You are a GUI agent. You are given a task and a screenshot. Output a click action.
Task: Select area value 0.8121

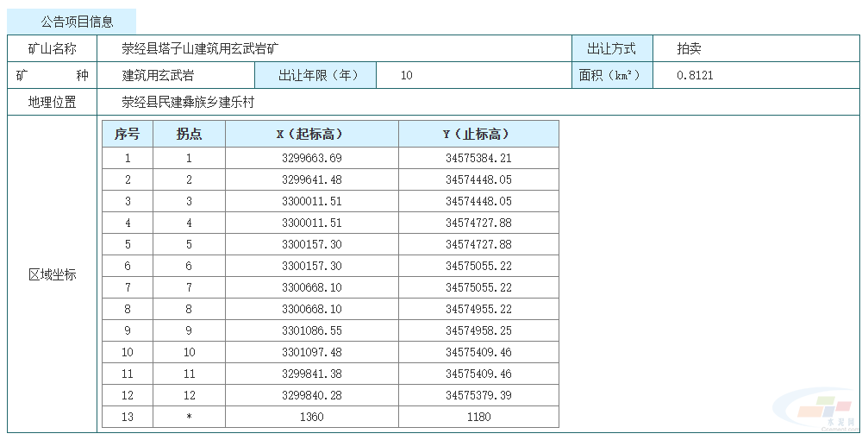point(695,75)
